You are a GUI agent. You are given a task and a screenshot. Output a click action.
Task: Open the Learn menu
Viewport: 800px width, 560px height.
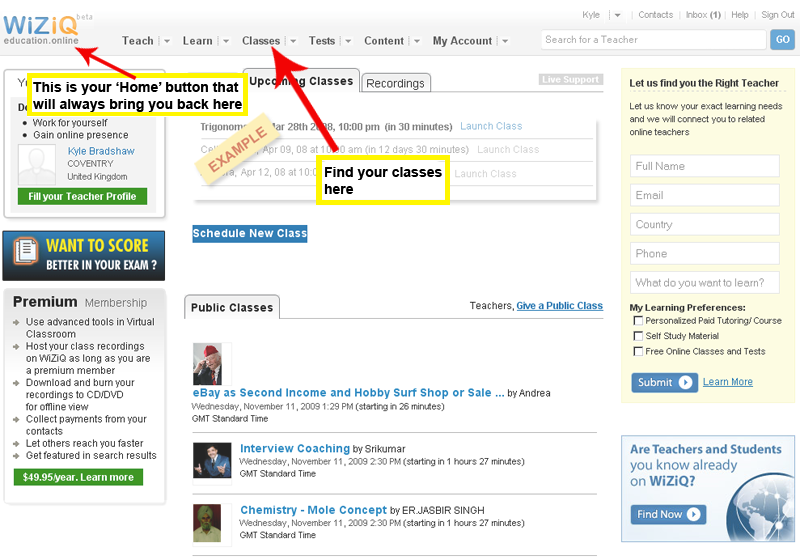tap(197, 41)
